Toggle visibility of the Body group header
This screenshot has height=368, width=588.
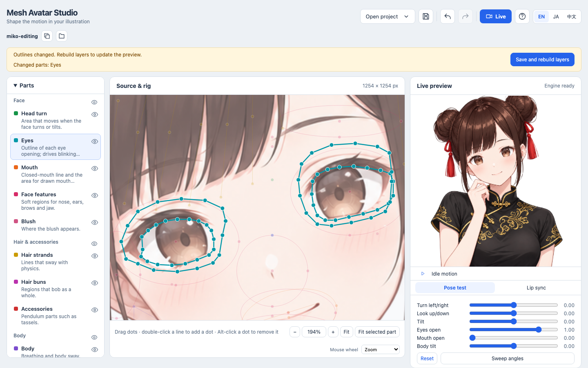click(x=94, y=337)
